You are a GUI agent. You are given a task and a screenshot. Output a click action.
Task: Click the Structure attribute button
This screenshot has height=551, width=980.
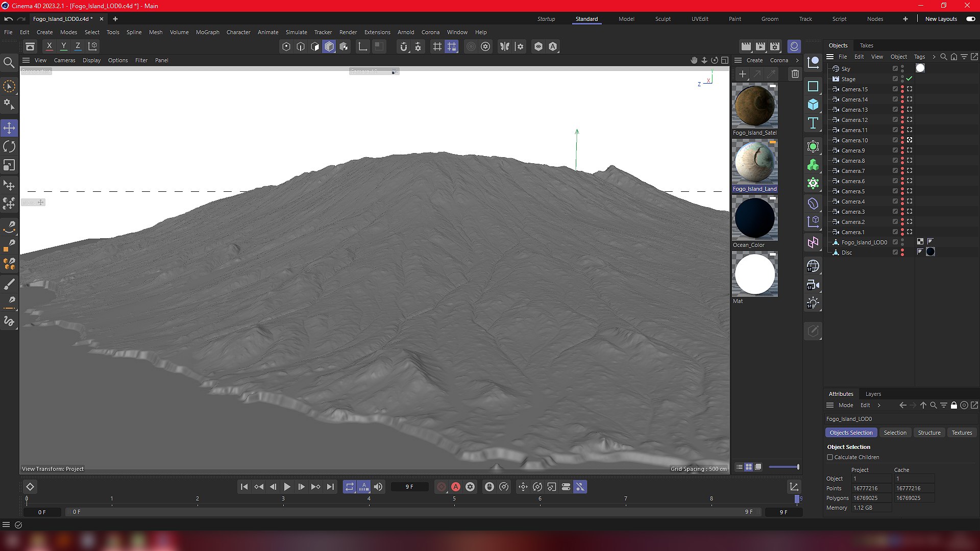point(929,433)
